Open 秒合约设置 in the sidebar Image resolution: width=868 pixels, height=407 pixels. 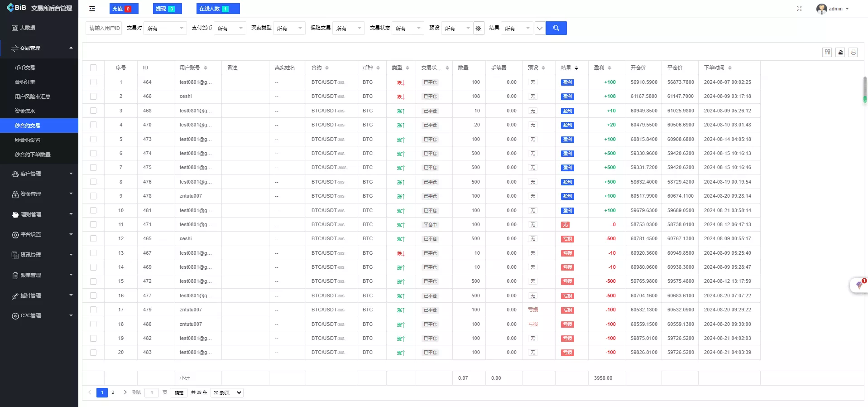(x=28, y=140)
